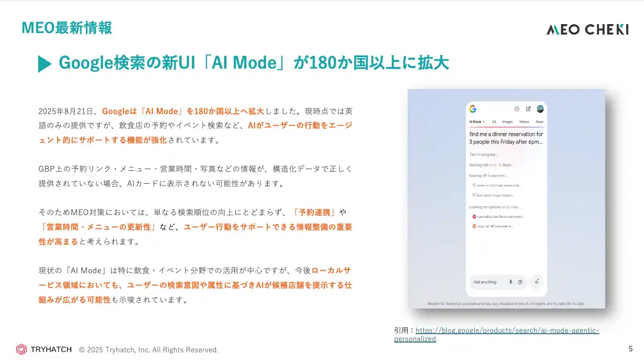Click the teal triangle bullet beside headline
Image resolution: width=644 pixels, height=363 pixels.
(x=45, y=63)
